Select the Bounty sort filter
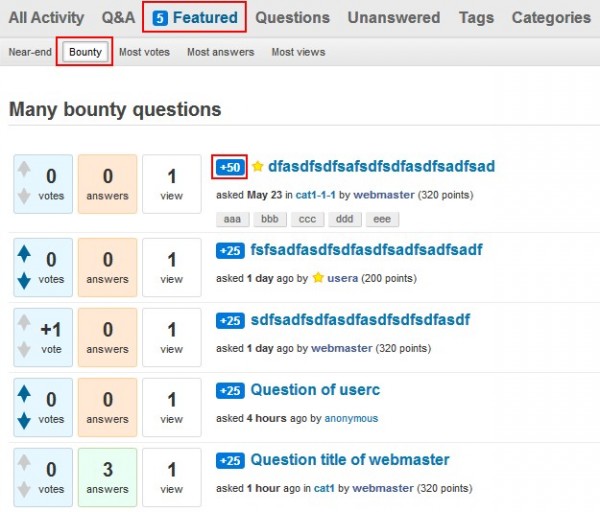The height and width of the screenshot is (512, 600). (85, 52)
